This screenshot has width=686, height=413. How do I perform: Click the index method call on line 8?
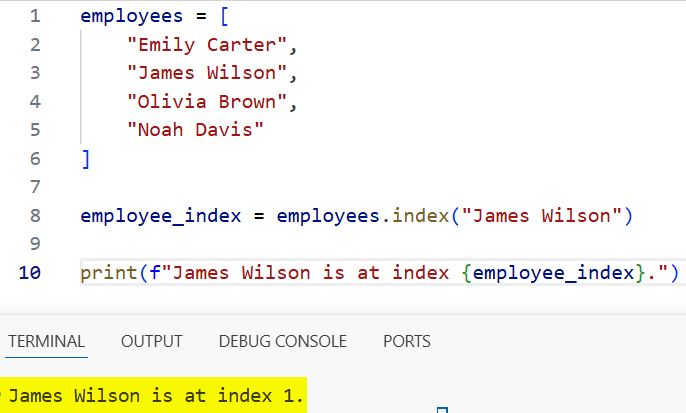click(420, 216)
